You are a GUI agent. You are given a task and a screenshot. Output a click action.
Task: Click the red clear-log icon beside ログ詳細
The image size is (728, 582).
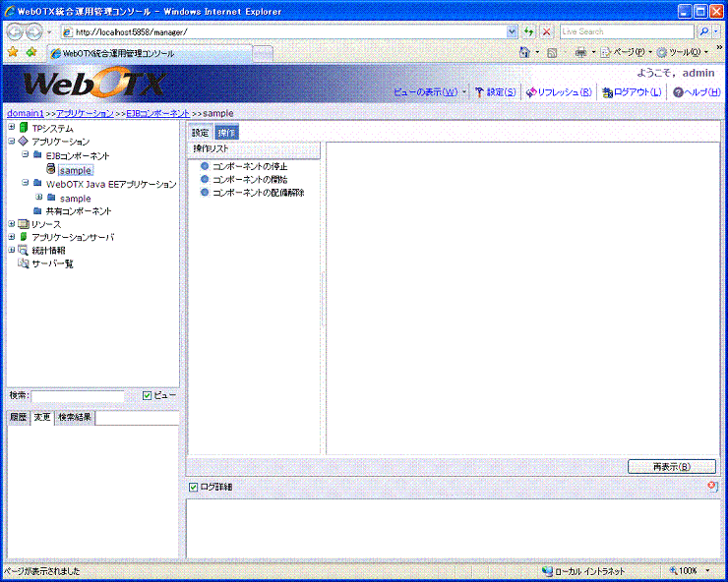click(x=712, y=487)
